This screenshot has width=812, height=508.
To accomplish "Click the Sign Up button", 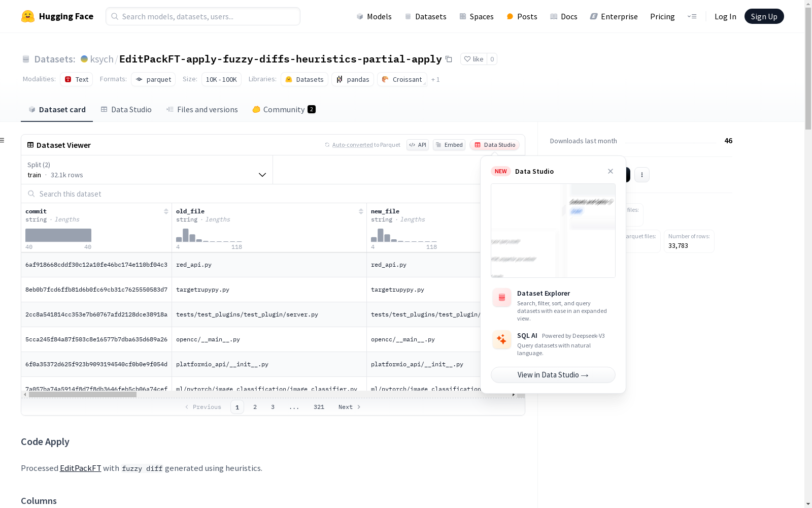I will point(764,16).
